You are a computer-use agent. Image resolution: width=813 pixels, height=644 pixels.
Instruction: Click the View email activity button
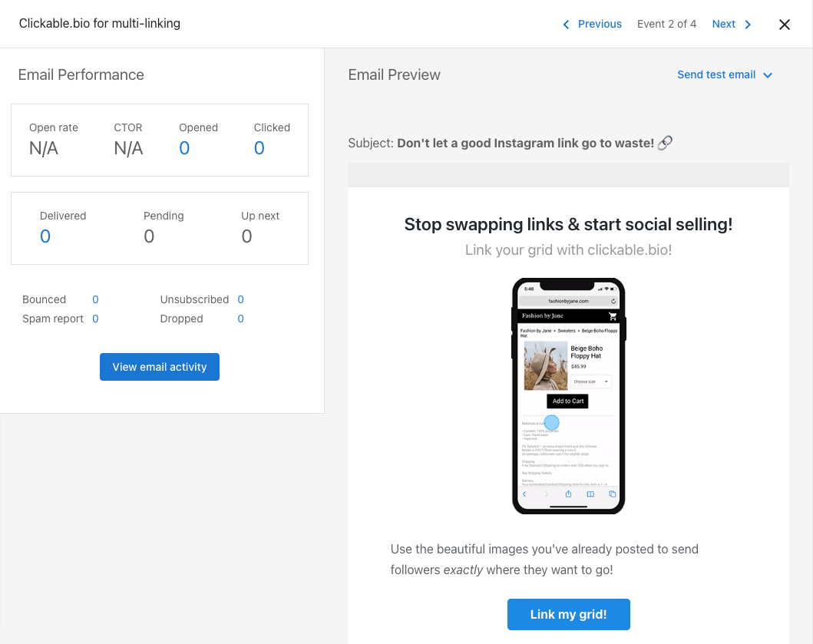coord(160,367)
